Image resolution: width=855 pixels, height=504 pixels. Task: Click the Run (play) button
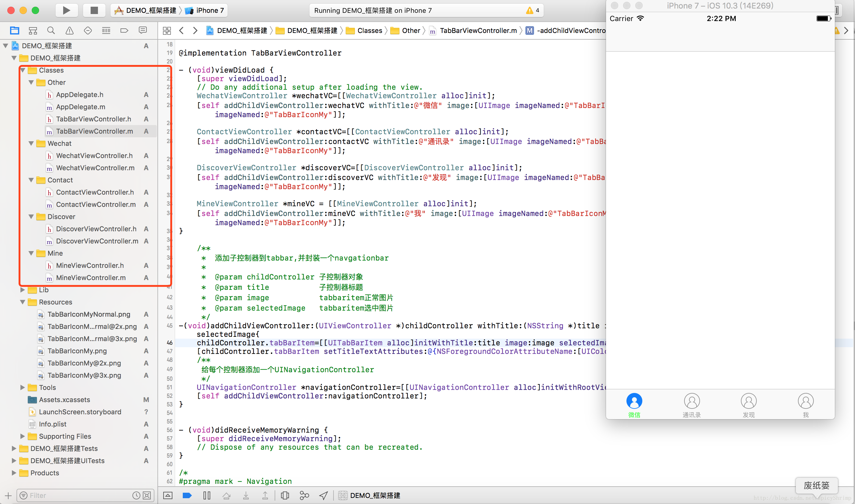pos(66,11)
